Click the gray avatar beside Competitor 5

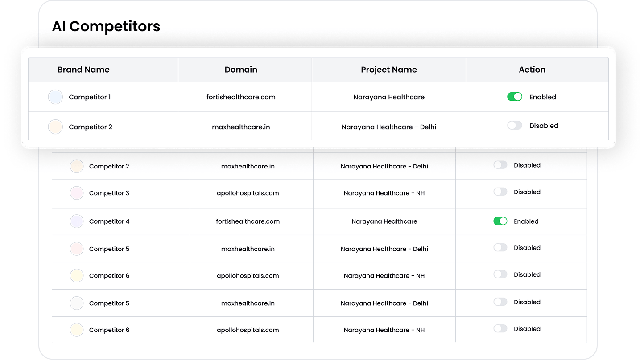(77, 303)
